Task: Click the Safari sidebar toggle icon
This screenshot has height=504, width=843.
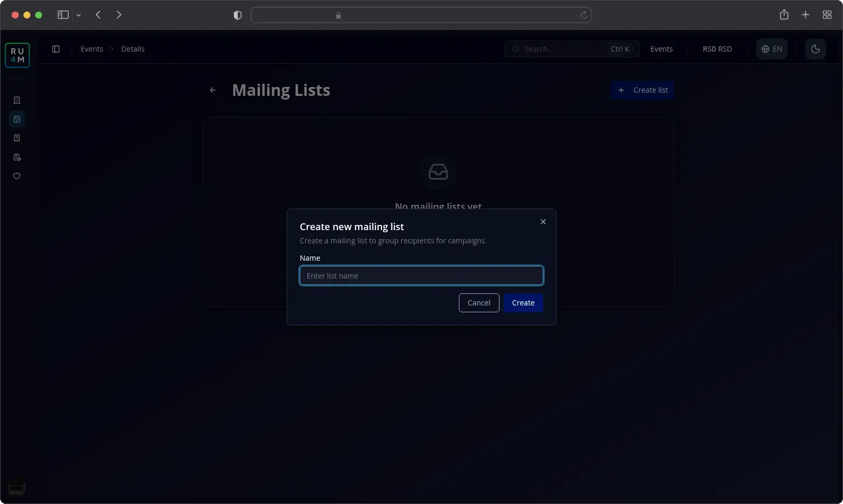Action: click(x=63, y=15)
